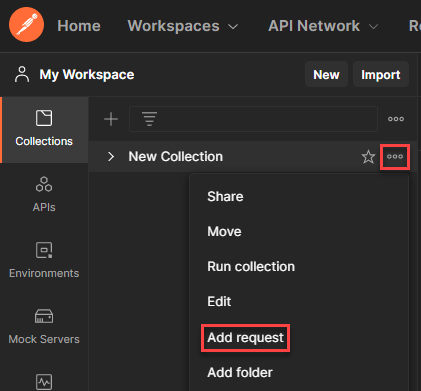Viewport: 421px width, 391px height.
Task: Open New Collection three-dot actions menu
Action: 395,157
